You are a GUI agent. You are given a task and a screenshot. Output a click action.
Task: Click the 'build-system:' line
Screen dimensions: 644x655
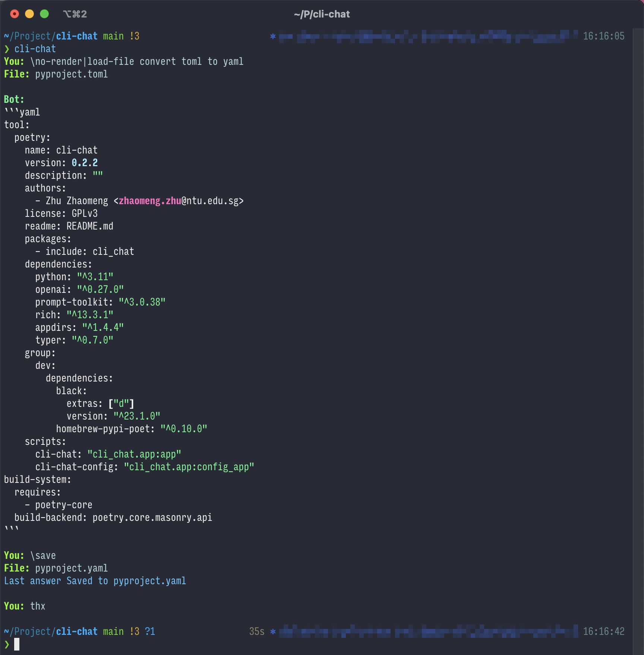38,480
